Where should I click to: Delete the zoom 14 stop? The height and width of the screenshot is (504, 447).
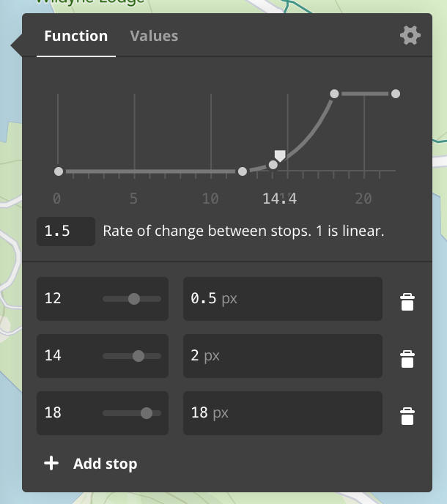407,358
